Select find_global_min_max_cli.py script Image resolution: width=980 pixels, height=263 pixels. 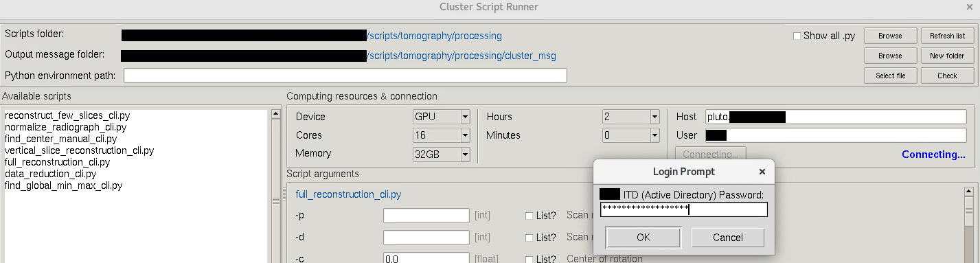pyautogui.click(x=63, y=185)
